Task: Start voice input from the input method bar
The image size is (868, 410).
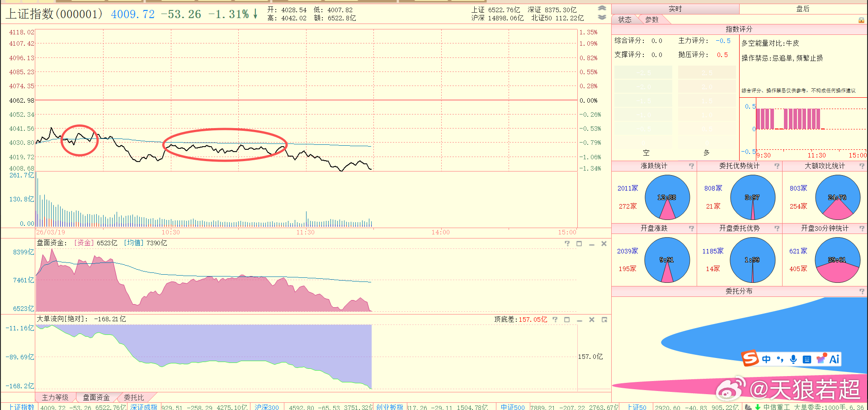Action: point(793,359)
